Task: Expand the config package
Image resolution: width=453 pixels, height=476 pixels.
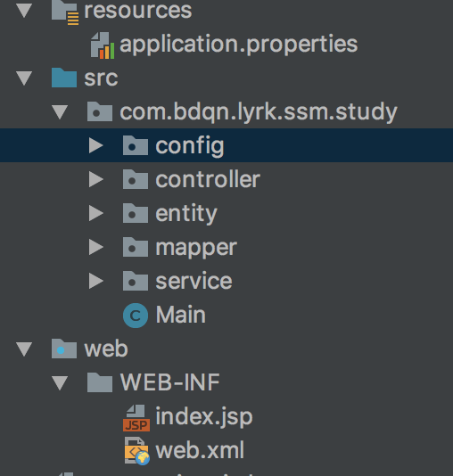Action: [96, 145]
